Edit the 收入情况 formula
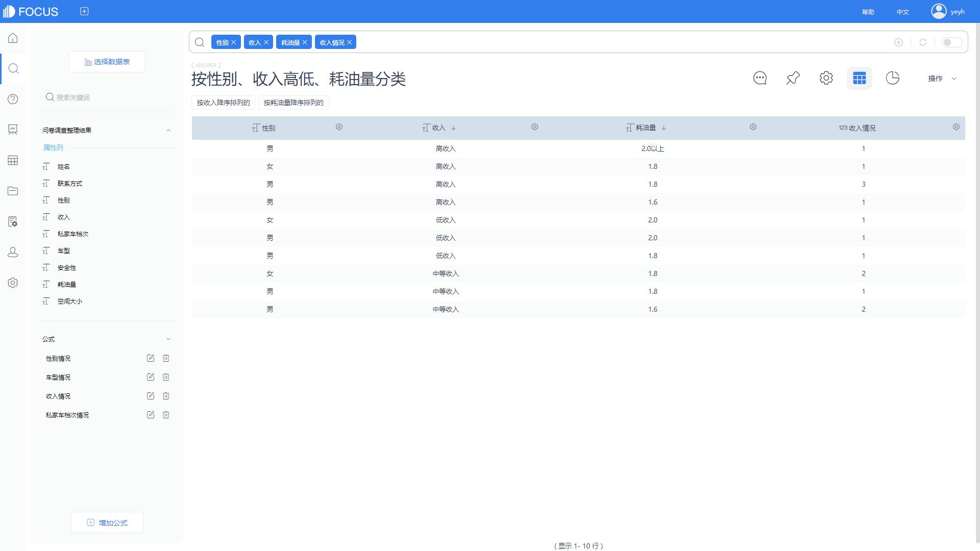Viewport: 980px width, 551px height. pyautogui.click(x=150, y=396)
